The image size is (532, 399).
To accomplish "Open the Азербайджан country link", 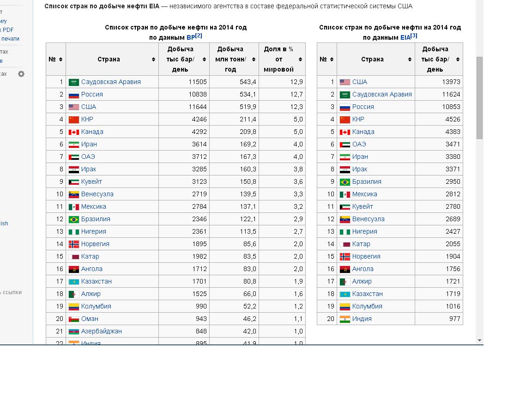I will pos(101,331).
